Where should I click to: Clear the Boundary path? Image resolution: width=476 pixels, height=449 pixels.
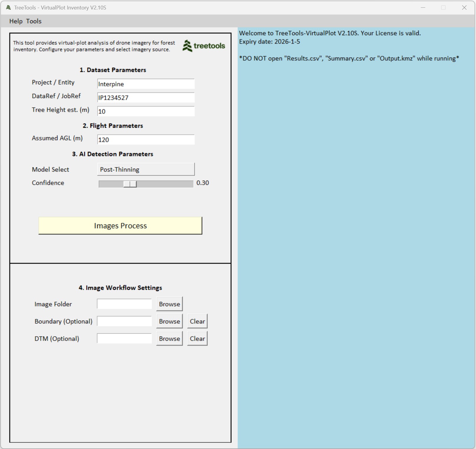(x=197, y=321)
